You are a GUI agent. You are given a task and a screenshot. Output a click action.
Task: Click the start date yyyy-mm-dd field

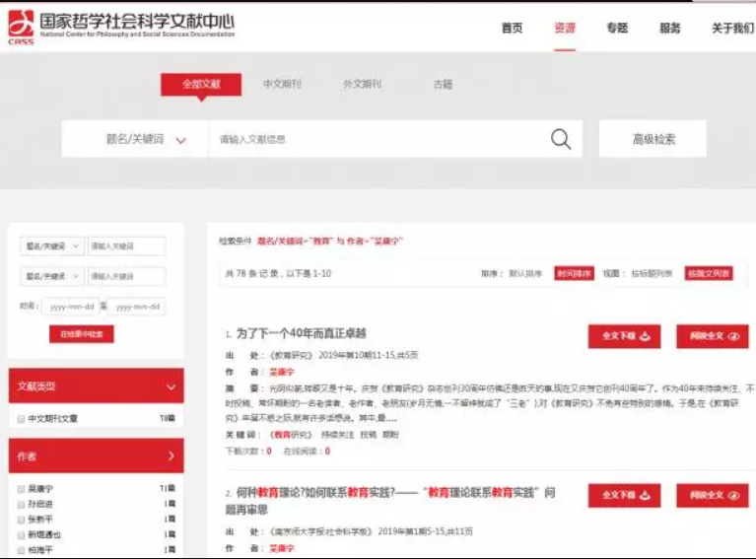71,307
